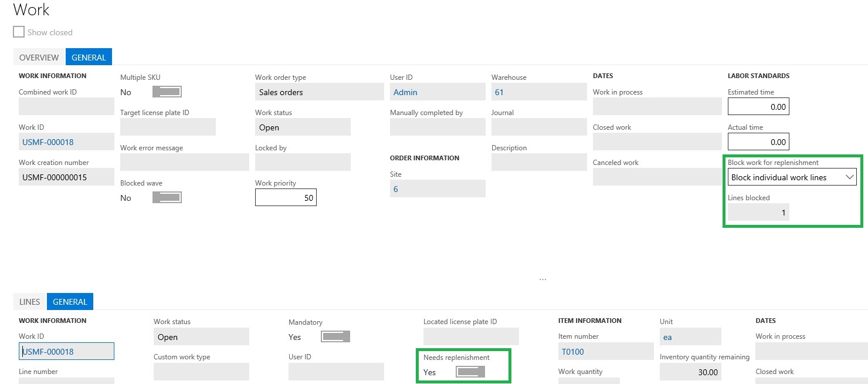Follow the warehouse 61 link
The height and width of the screenshot is (384, 868).
499,92
